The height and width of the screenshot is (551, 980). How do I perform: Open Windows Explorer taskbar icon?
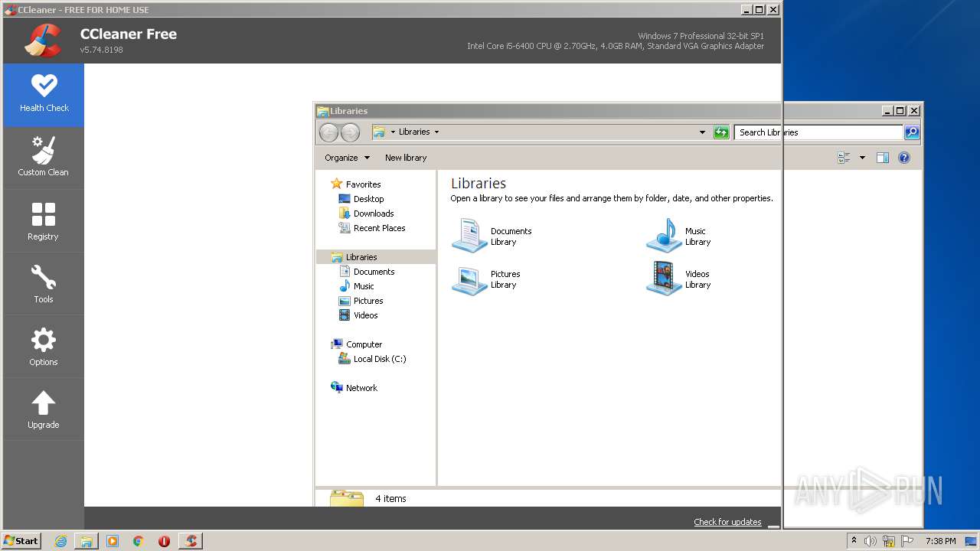coord(87,541)
